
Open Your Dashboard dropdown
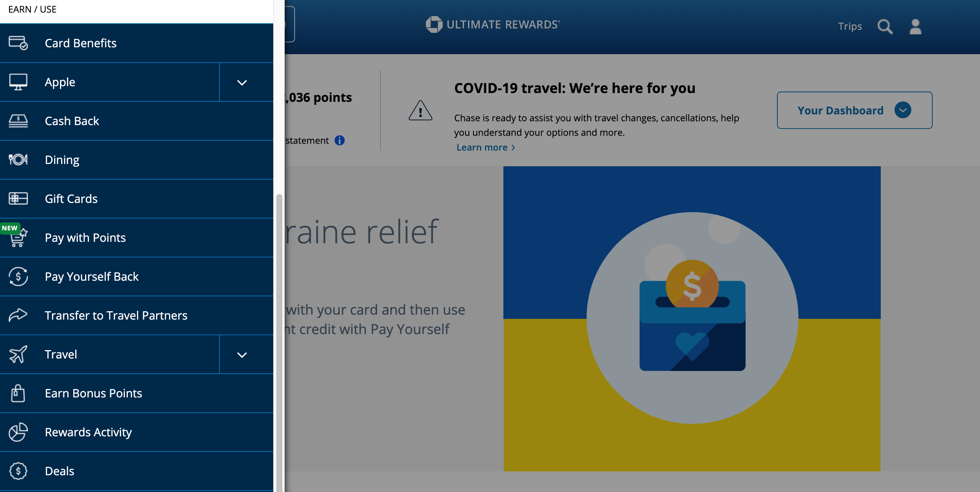point(902,110)
